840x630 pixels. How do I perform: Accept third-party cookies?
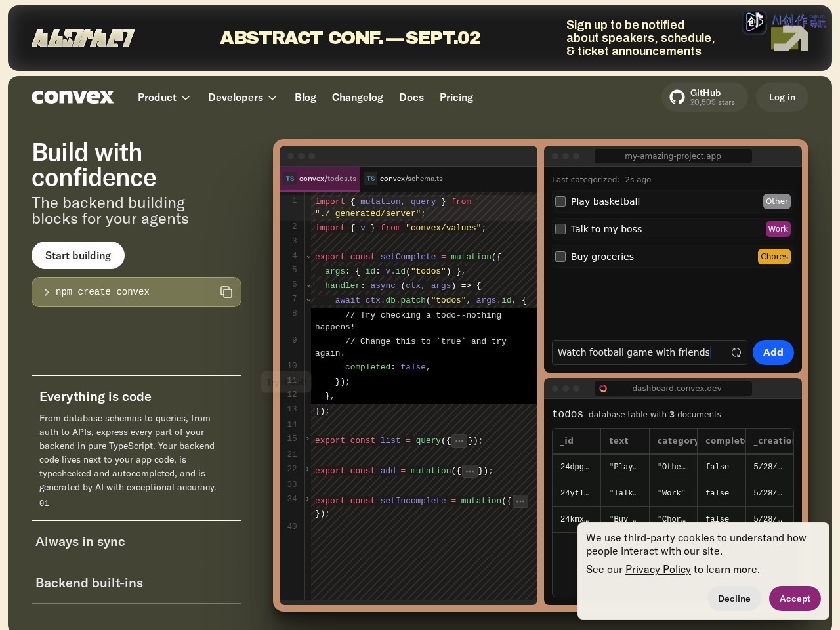click(795, 598)
